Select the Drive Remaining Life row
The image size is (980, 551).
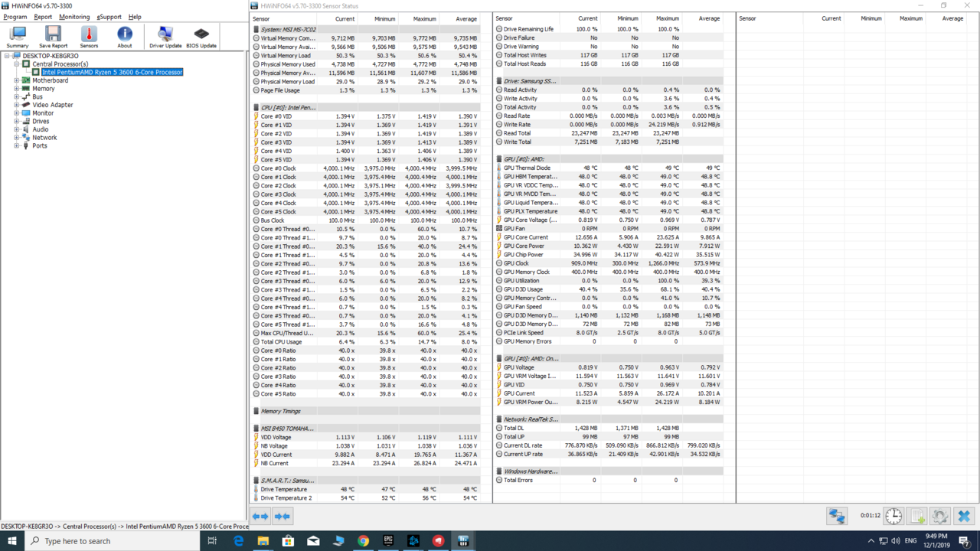[609, 29]
